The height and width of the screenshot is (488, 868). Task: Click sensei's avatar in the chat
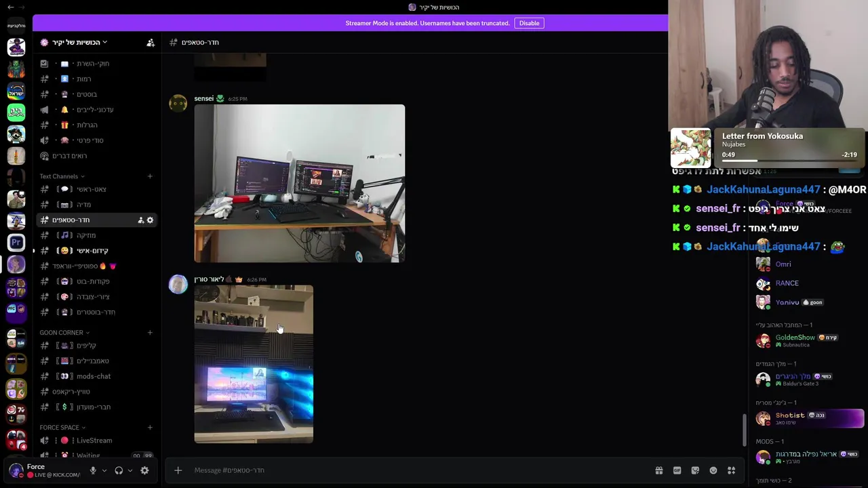point(178,104)
